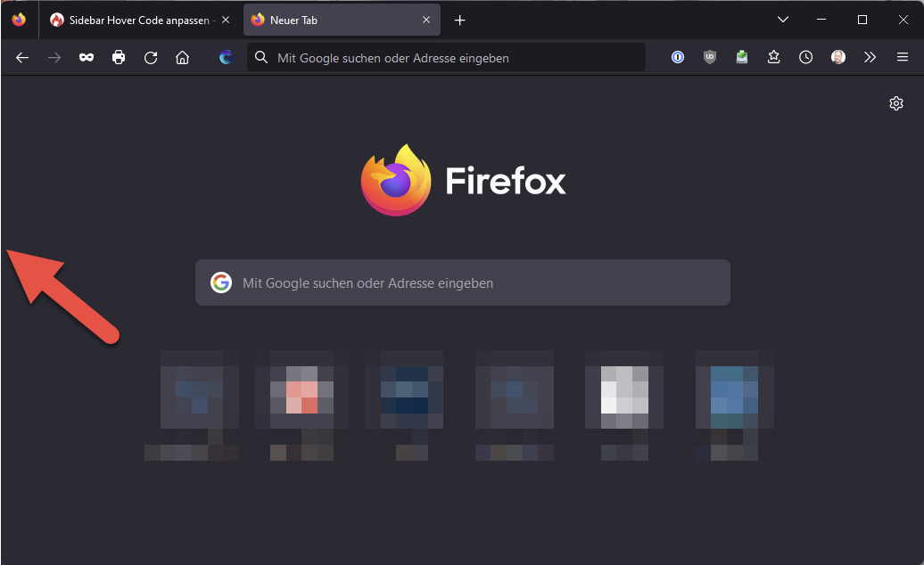
Task: Open uBlock Origin shield icon
Action: [710, 57]
